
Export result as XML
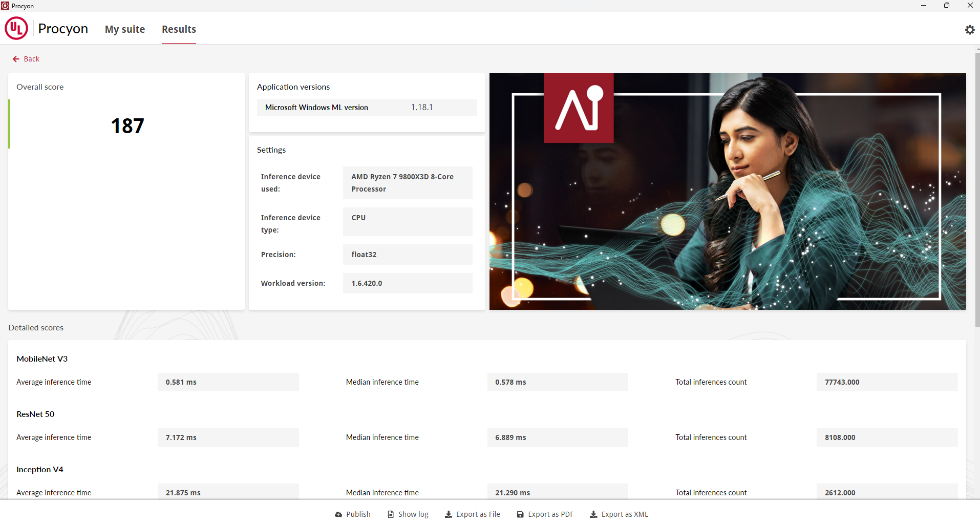[619, 514]
